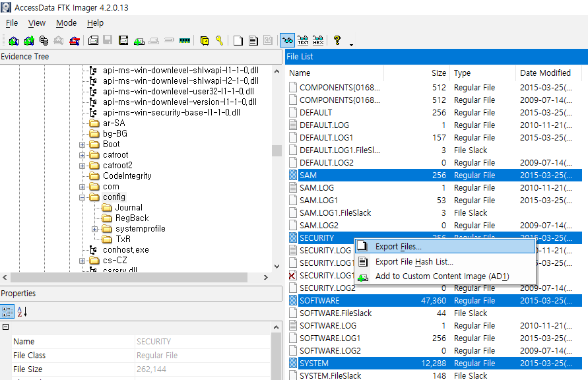The height and width of the screenshot is (380, 588).
Task: Click the Add Evidence Item toolbar icon
Action: point(13,40)
